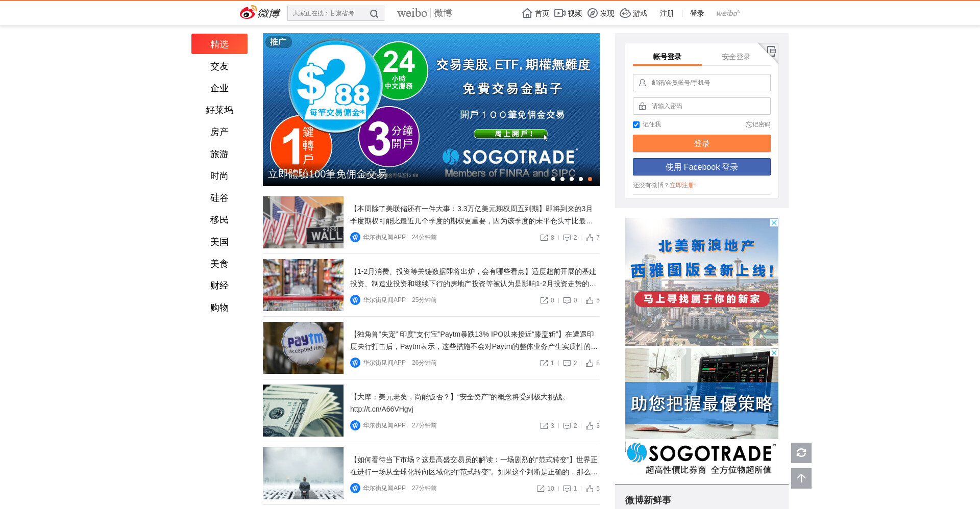
Task: Close the 助您把握最優策略 ad
Action: click(x=774, y=352)
